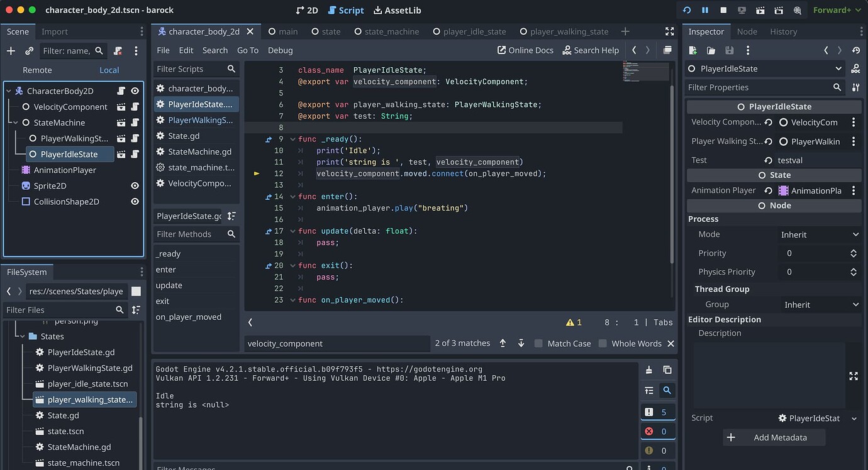Screen dimensions: 868x470
Task: Hide the CollisionShape2D node
Action: tap(135, 201)
